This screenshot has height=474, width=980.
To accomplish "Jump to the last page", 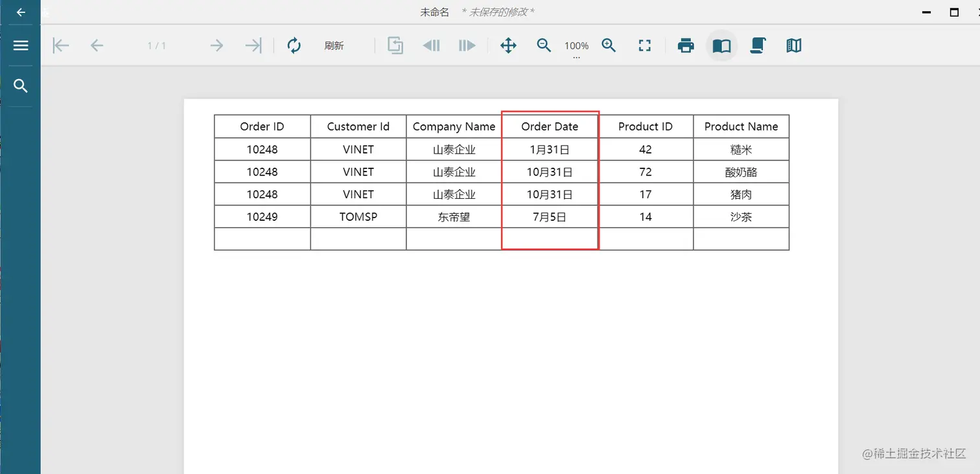I will [x=253, y=45].
